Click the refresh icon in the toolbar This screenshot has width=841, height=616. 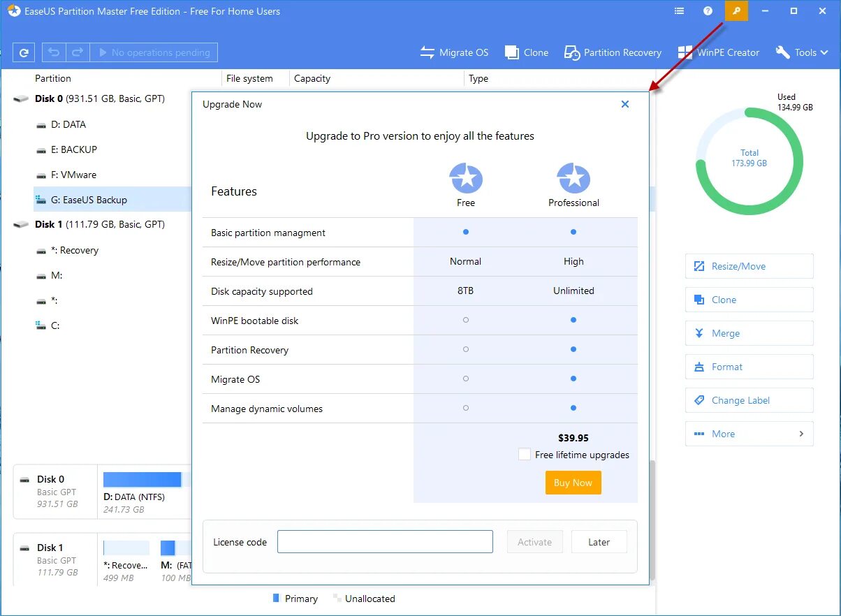(x=24, y=52)
